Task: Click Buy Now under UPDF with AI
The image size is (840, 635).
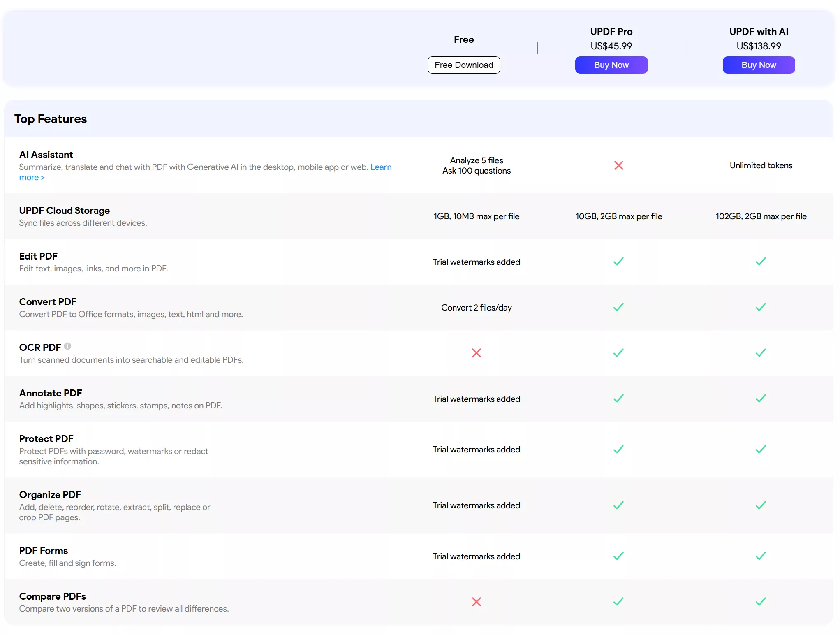Action: pos(759,65)
